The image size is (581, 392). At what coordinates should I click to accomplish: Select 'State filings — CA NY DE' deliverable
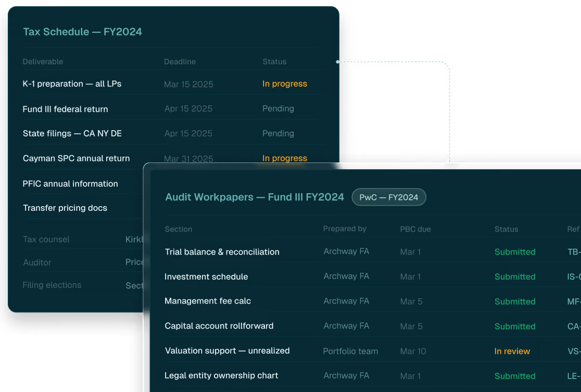72,133
